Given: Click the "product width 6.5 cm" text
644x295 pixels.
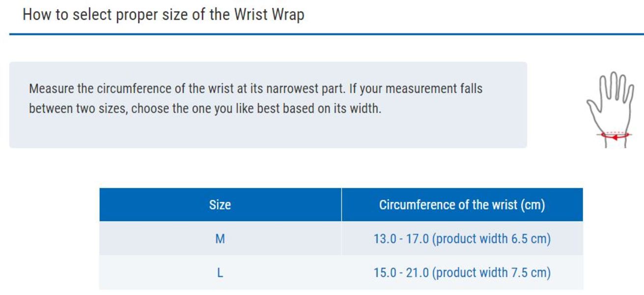Looking at the screenshot, I should pos(491,239).
